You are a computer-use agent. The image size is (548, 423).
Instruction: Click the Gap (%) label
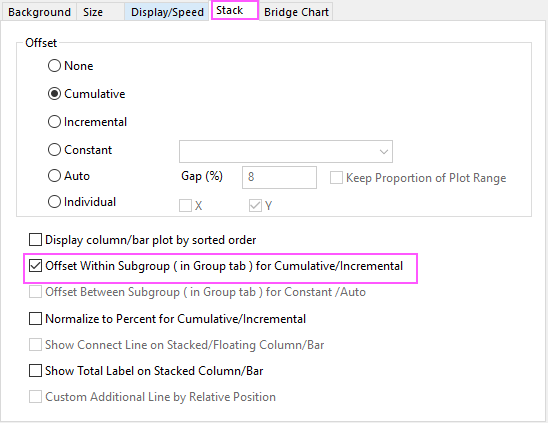pyautogui.click(x=202, y=176)
